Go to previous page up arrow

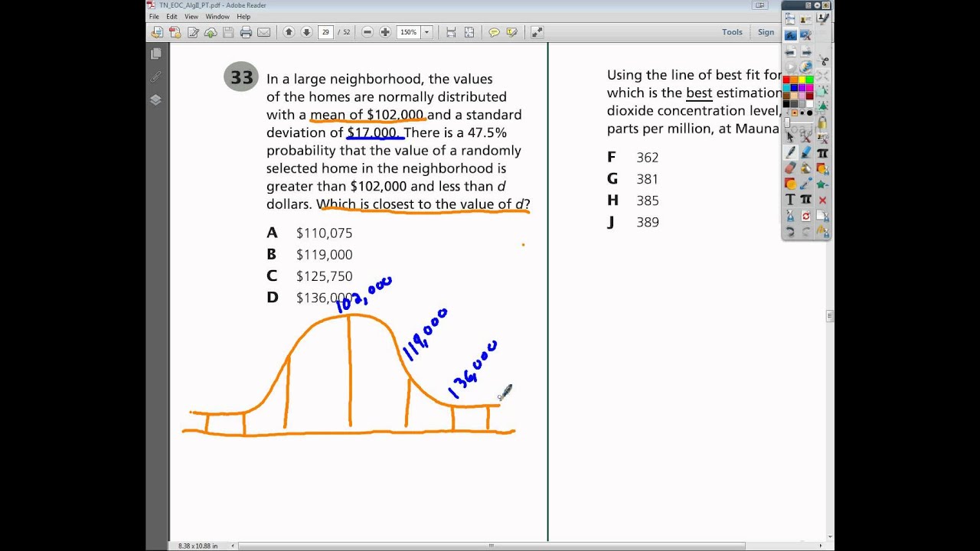pos(289,32)
